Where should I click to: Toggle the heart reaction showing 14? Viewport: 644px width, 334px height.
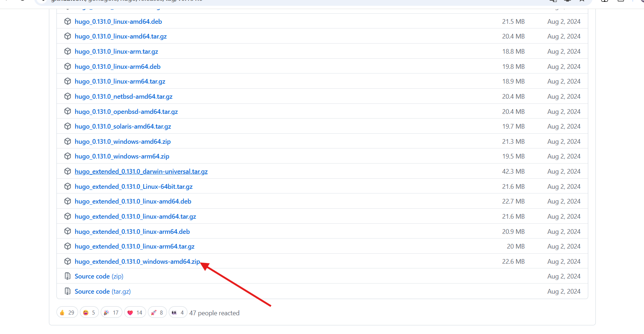pyautogui.click(x=135, y=312)
